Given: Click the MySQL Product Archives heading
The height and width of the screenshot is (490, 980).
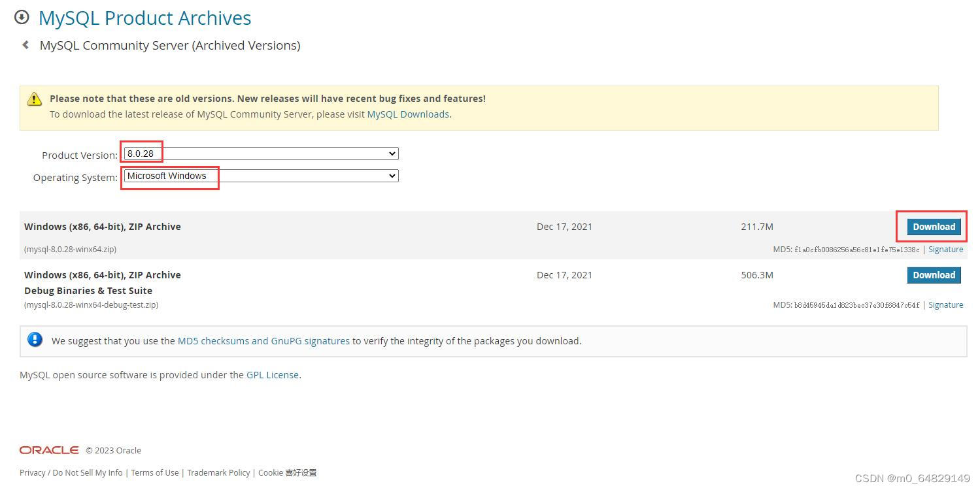Looking at the screenshot, I should pos(145,18).
